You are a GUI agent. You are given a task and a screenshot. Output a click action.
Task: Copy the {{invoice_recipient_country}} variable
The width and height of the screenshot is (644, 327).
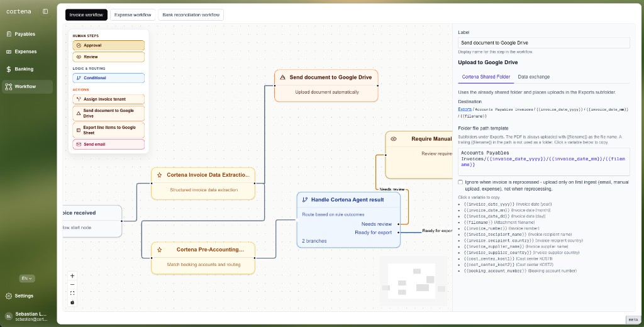pos(499,240)
